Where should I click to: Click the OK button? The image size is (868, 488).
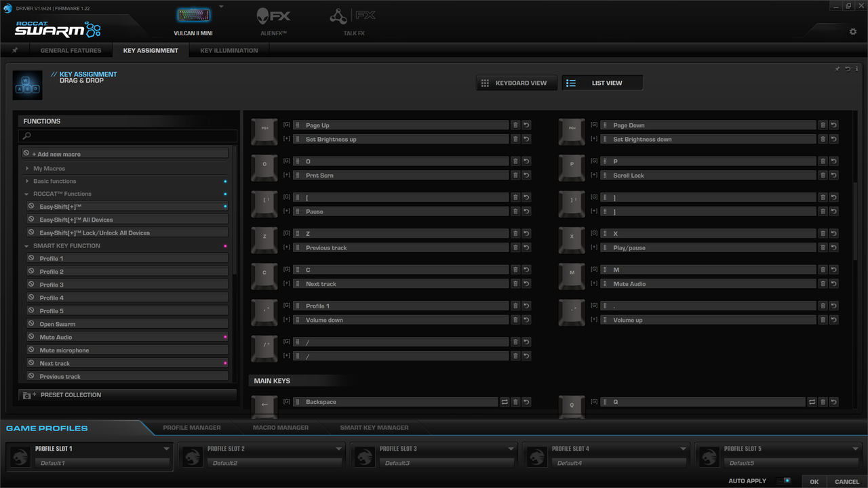814,481
